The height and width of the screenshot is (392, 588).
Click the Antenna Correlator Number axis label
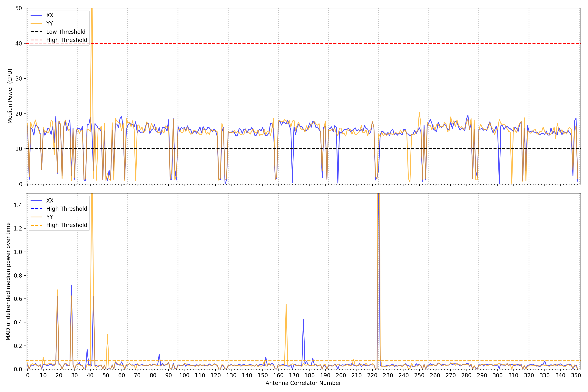(303, 383)
